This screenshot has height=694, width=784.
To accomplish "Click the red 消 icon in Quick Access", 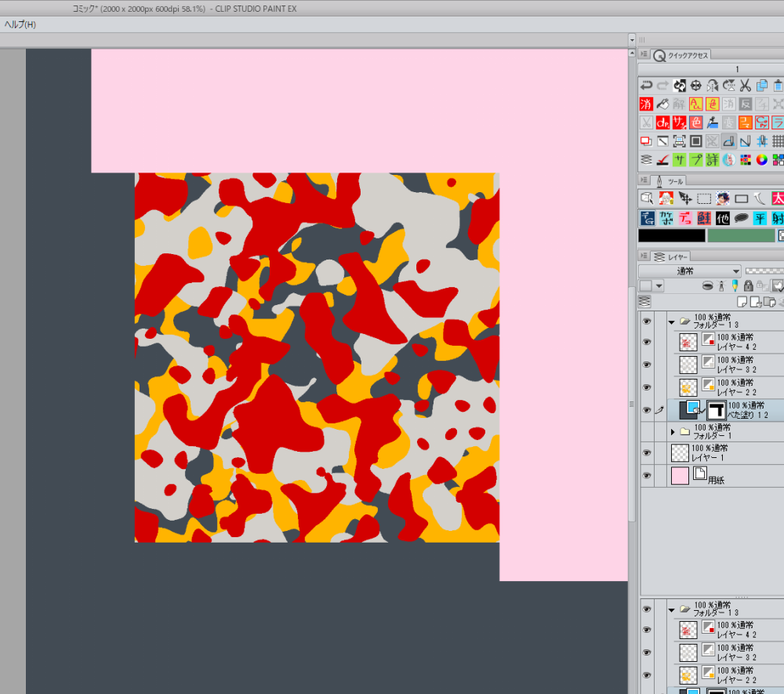I will point(646,104).
